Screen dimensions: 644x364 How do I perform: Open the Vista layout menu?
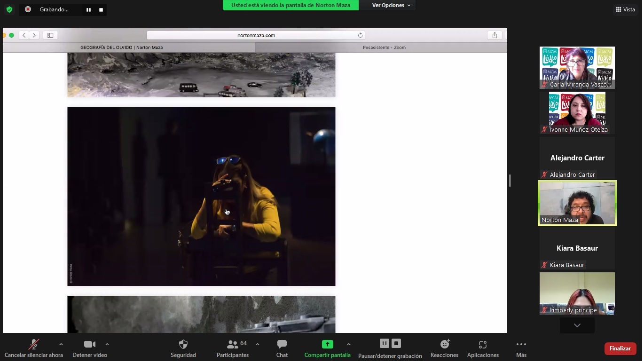click(x=625, y=9)
